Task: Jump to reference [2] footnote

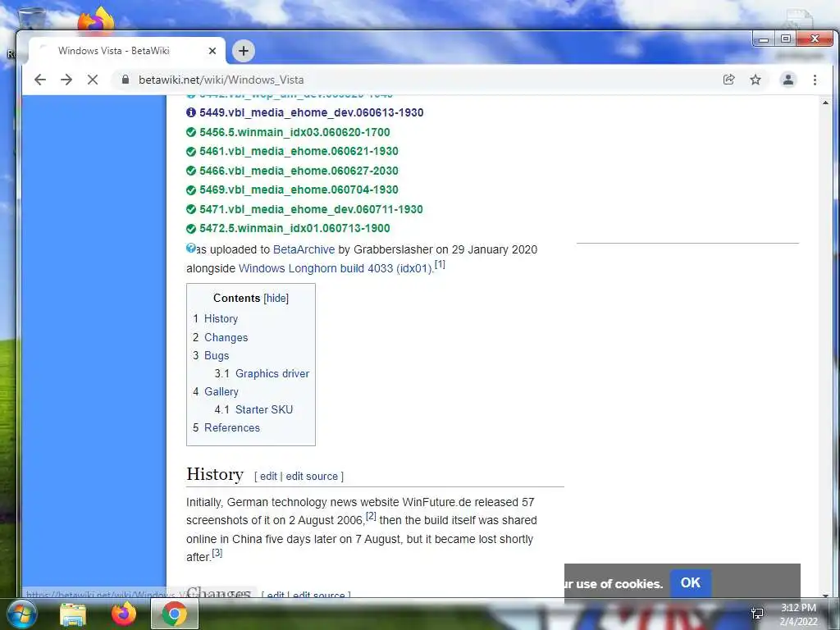Action: coord(372,516)
